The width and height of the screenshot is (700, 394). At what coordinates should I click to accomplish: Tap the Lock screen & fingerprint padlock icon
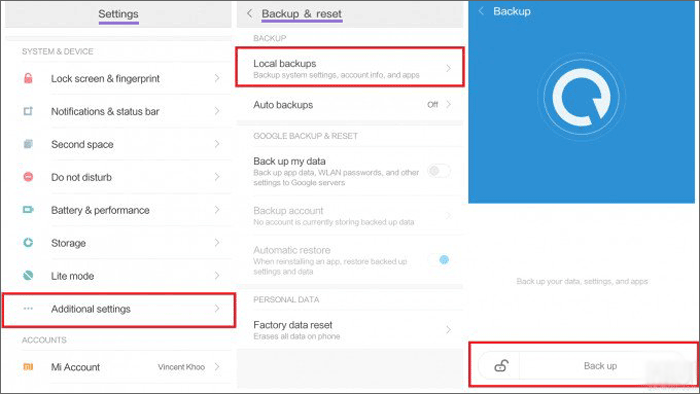(x=28, y=79)
